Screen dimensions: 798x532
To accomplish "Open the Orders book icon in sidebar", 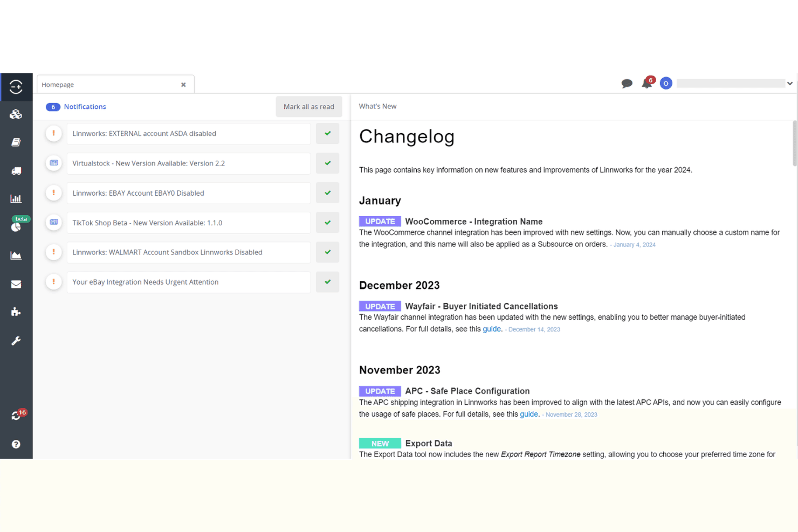I will point(16,142).
